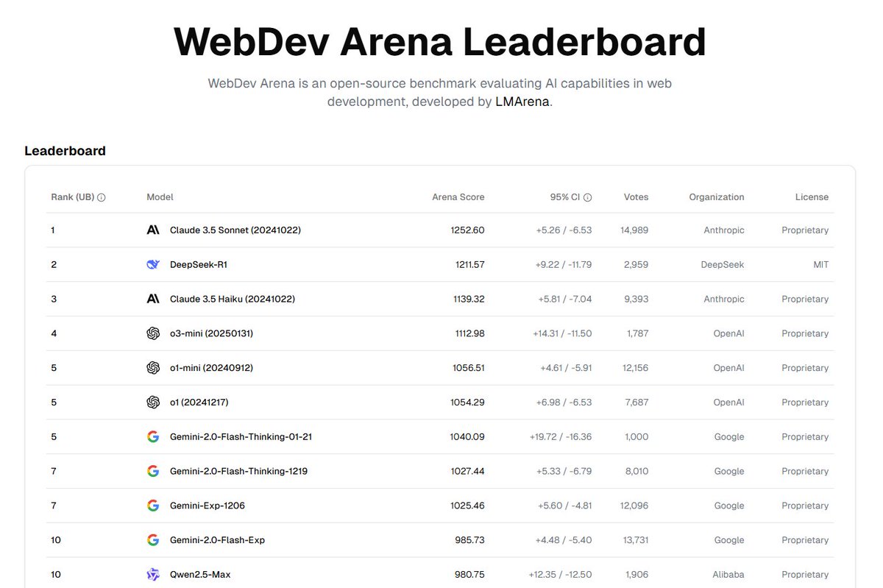Click the DeepSeek whale logo in row 2

[153, 264]
